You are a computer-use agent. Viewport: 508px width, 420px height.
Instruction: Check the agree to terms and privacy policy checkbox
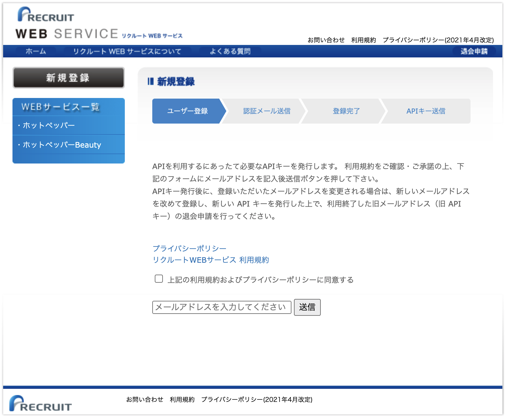coord(159,279)
